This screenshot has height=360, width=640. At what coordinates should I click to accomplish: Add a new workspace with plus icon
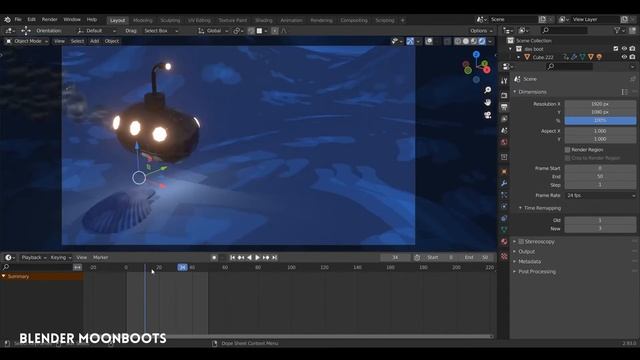click(402, 20)
